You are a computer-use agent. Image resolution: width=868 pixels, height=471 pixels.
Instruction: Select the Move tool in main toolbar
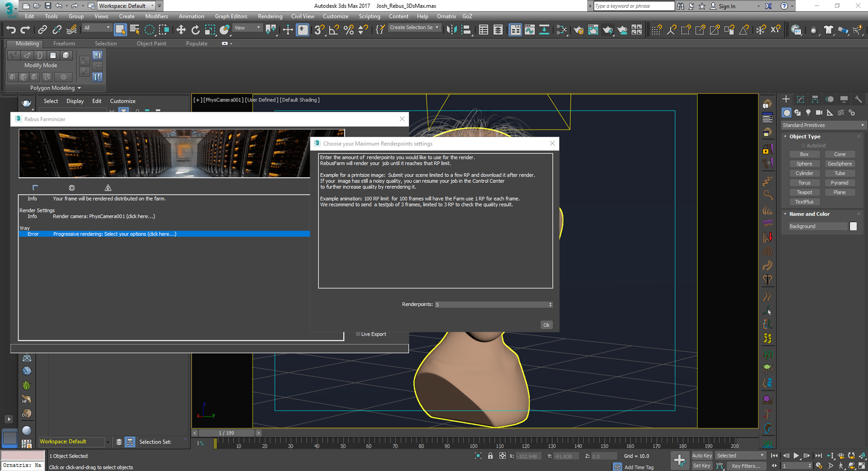[x=181, y=30]
